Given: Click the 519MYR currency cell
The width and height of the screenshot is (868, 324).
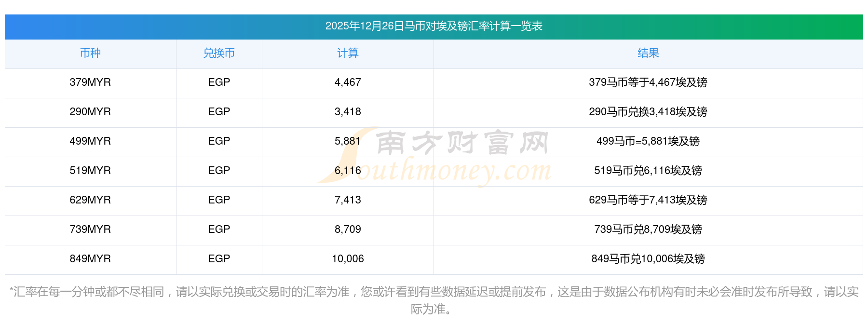Looking at the screenshot, I should (x=90, y=171).
